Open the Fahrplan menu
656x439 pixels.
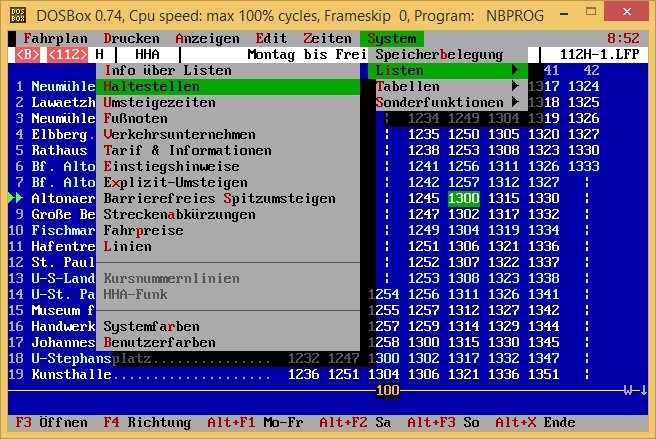click(56, 38)
